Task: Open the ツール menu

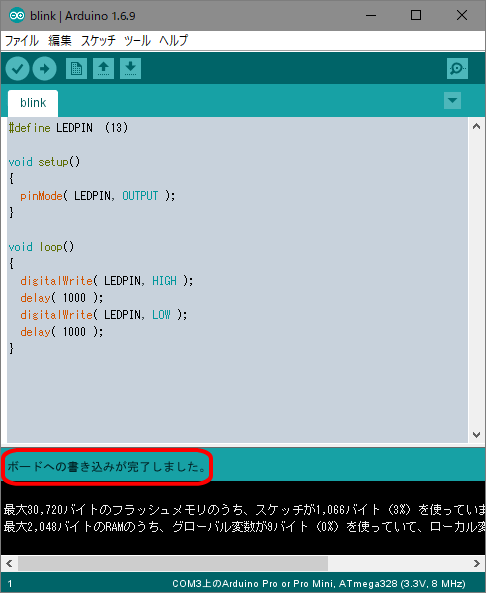Action: click(137, 40)
